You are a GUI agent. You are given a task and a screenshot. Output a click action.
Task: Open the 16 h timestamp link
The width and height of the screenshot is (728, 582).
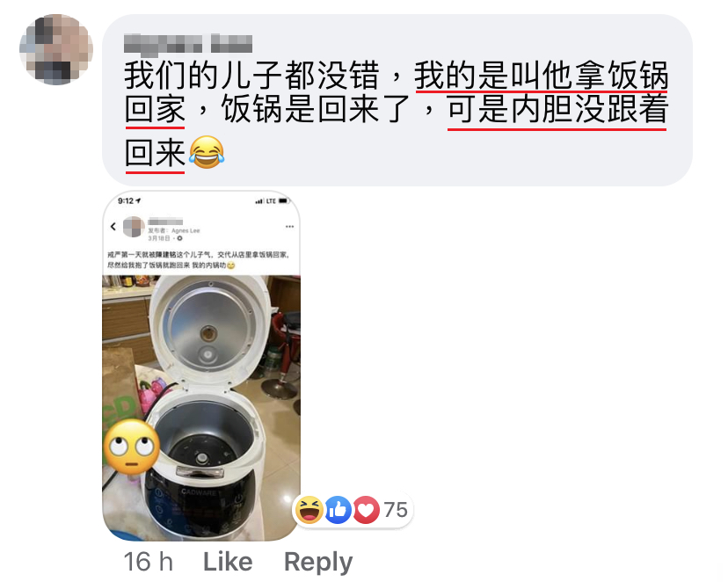148,562
